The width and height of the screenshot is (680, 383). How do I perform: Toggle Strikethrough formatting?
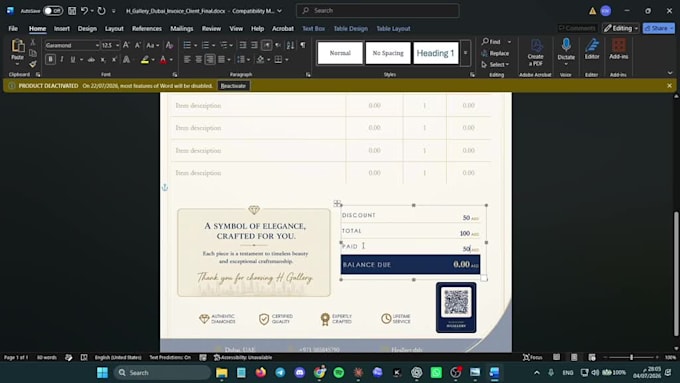91,59
